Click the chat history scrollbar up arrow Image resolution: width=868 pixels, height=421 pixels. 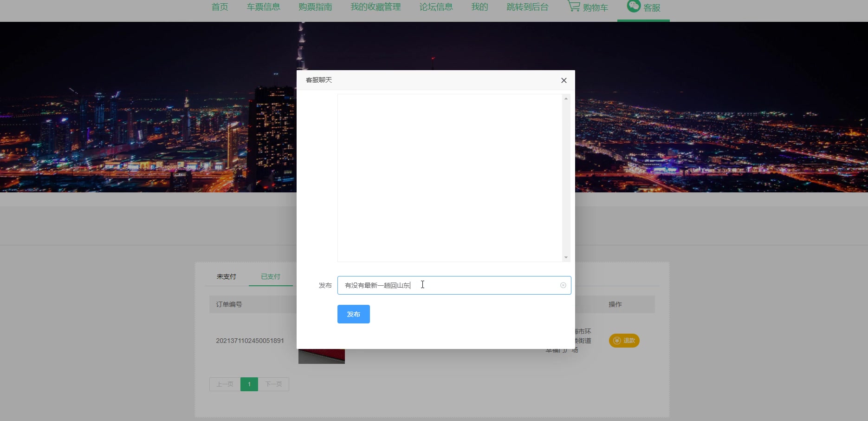pyautogui.click(x=566, y=99)
